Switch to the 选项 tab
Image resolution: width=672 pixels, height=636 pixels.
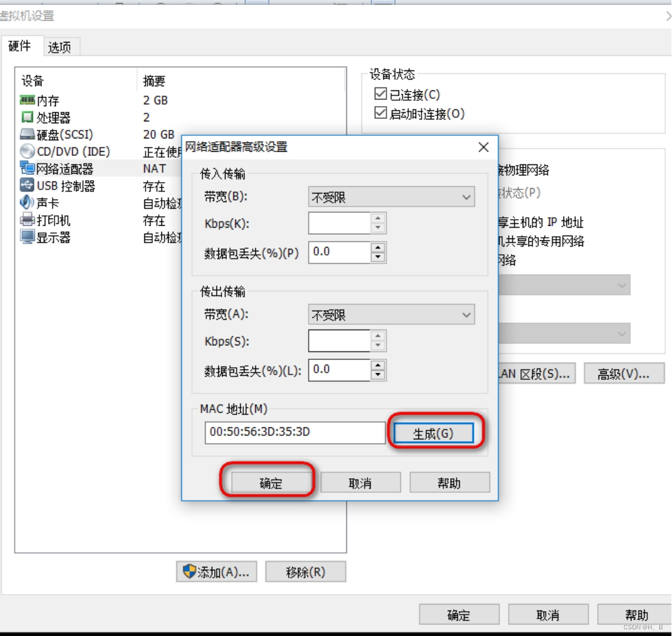(59, 46)
